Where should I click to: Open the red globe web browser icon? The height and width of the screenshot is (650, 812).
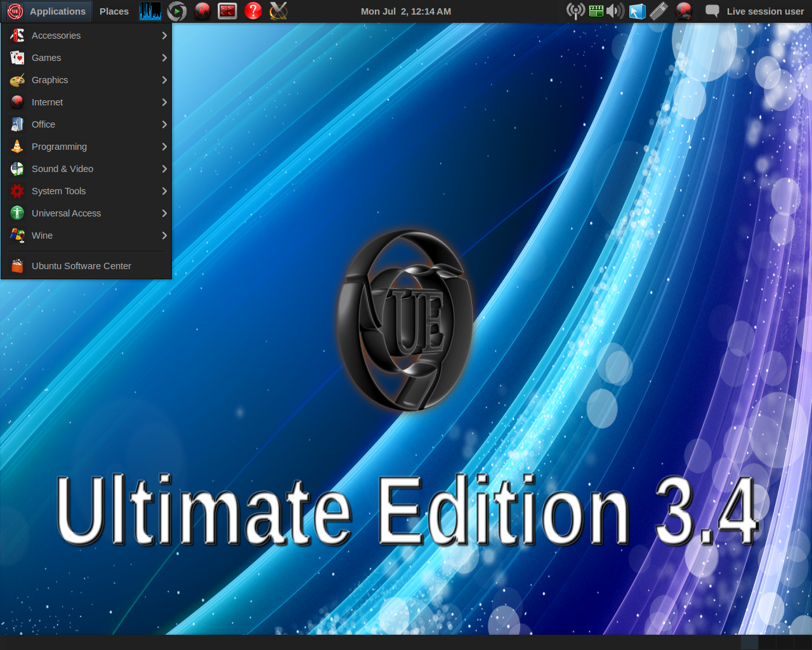pos(202,11)
